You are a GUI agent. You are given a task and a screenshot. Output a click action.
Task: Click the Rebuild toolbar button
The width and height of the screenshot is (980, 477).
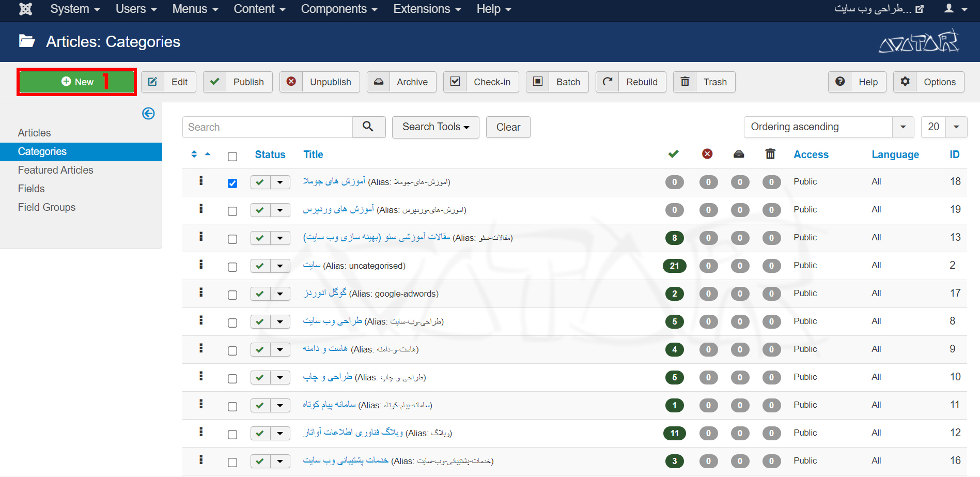tap(631, 82)
